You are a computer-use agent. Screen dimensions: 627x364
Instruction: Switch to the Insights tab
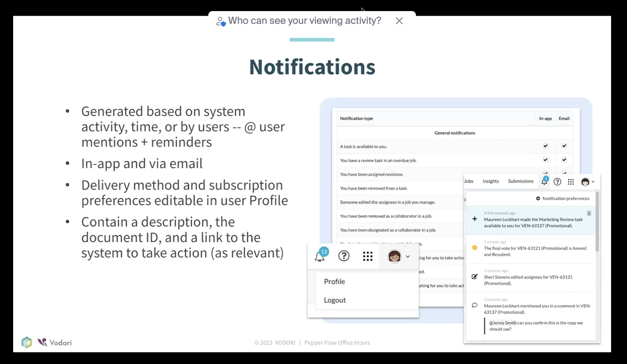coord(490,181)
